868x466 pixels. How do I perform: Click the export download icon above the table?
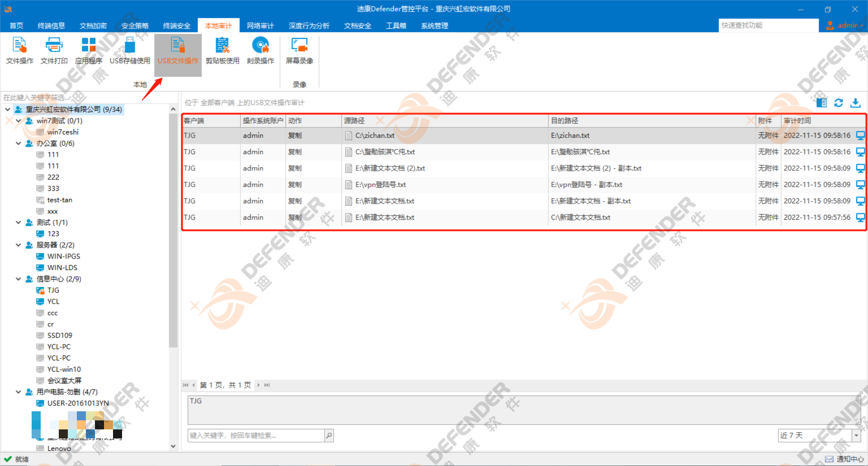tap(855, 103)
